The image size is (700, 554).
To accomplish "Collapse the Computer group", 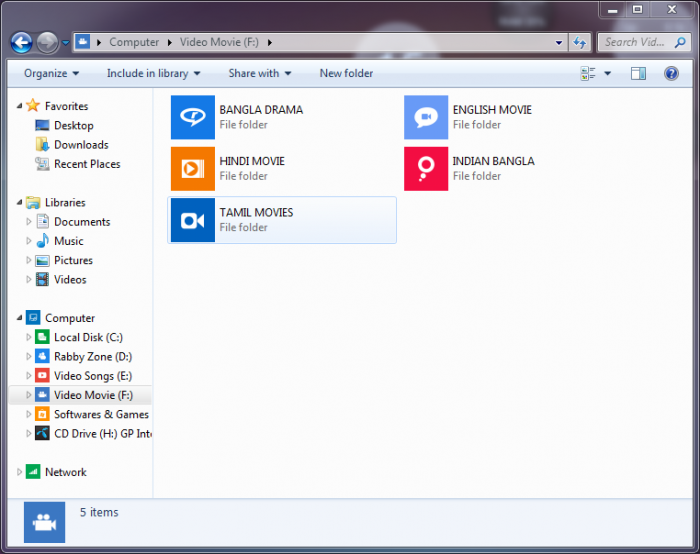I will pos(19,318).
